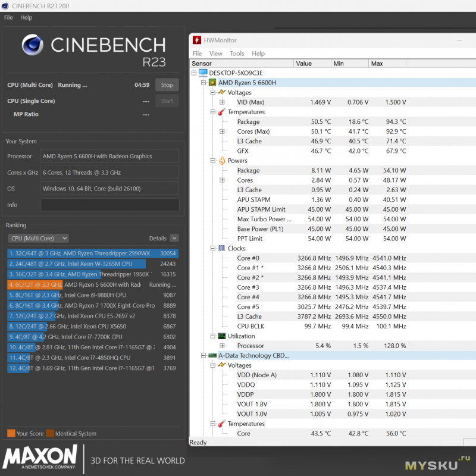
Task: Click the Max column header
Action: (388, 64)
